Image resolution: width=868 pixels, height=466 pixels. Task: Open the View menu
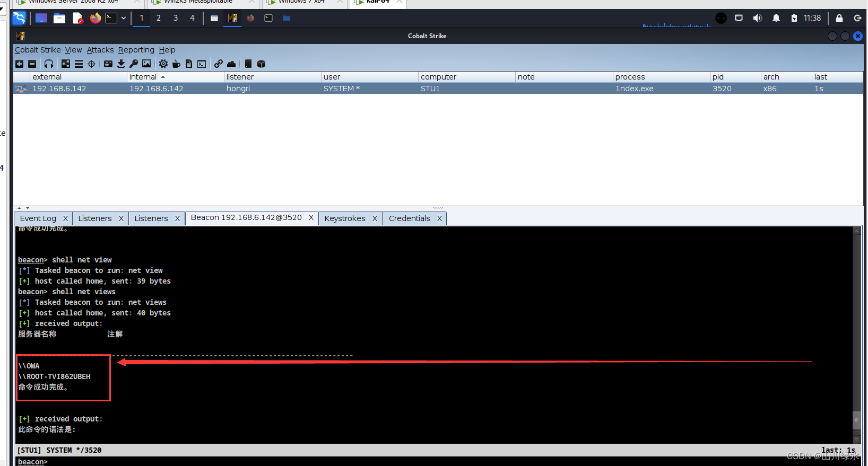click(x=73, y=50)
